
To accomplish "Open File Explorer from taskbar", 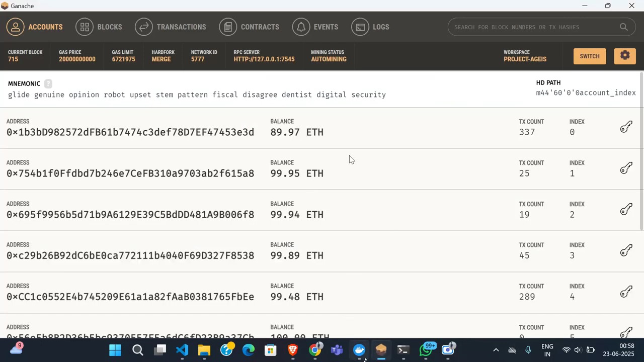I will (x=204, y=350).
